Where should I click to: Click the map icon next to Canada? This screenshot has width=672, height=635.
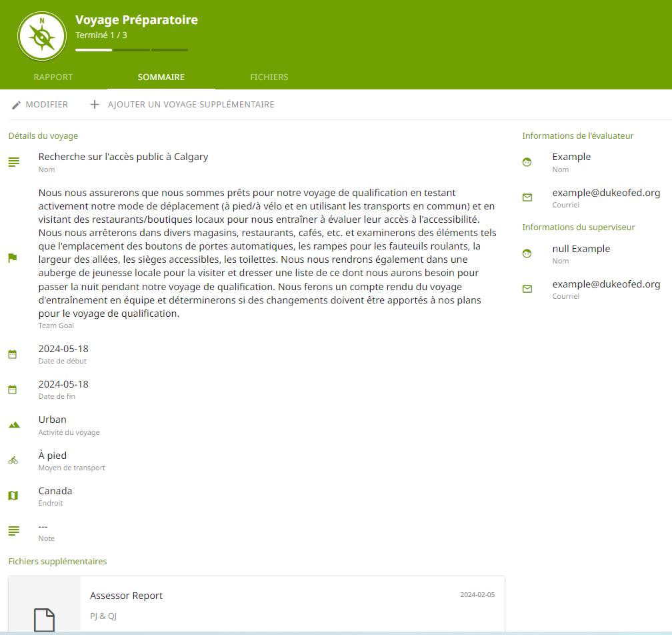tap(13, 496)
